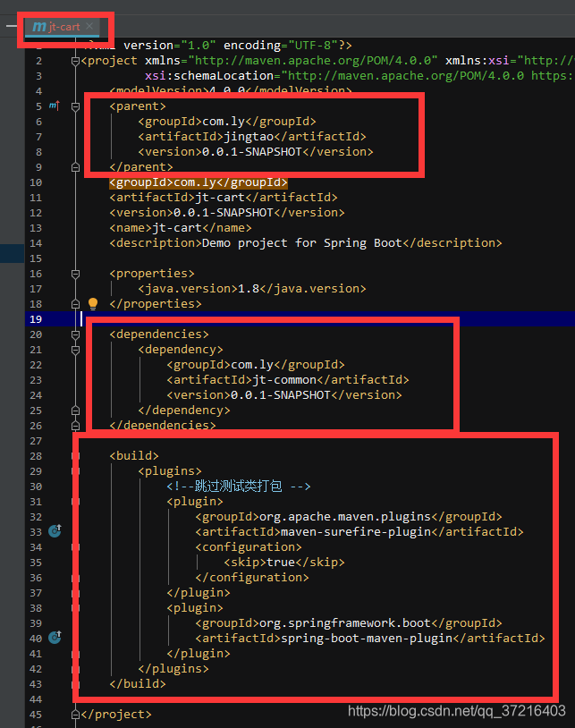The image size is (575, 728).
Task: Click version 0.0.1-SNAPSHOT on line 8
Action: pyautogui.click(x=255, y=152)
